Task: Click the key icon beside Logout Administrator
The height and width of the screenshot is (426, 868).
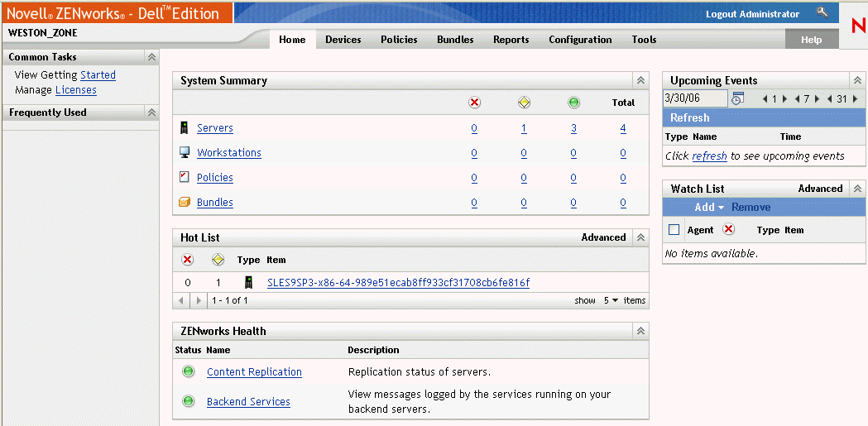Action: [822, 12]
